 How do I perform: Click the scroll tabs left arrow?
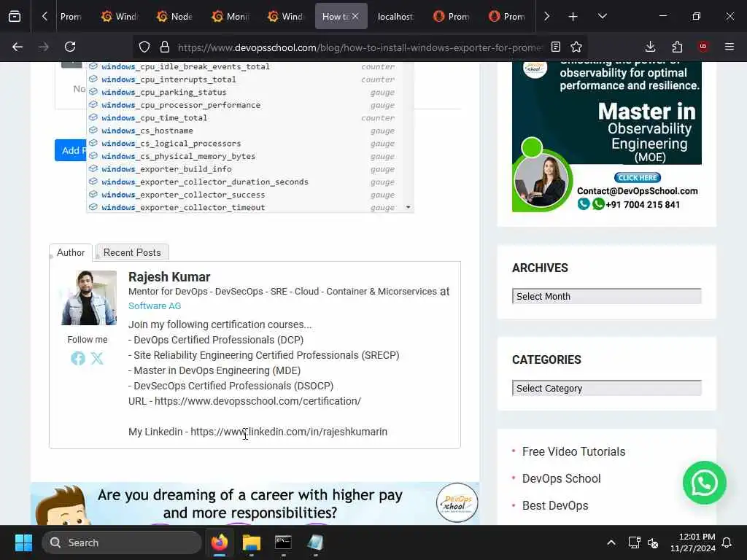44,16
